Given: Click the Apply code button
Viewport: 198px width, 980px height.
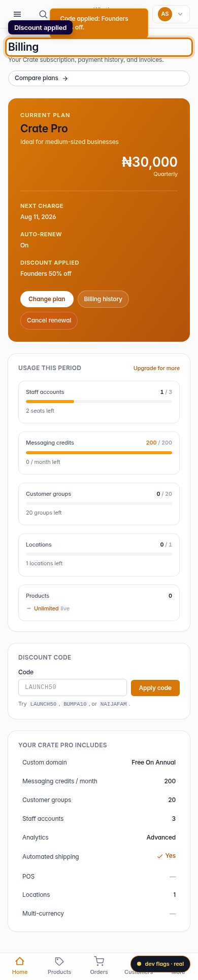Looking at the screenshot, I should point(155,687).
